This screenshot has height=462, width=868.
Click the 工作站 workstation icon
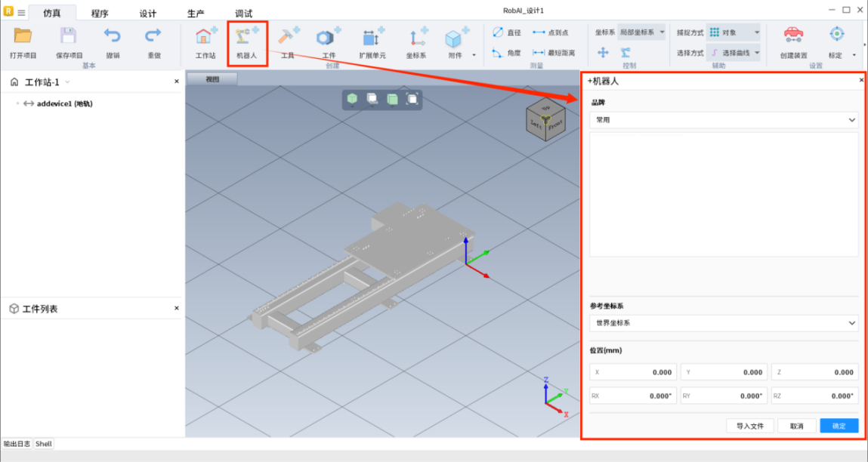tap(205, 38)
